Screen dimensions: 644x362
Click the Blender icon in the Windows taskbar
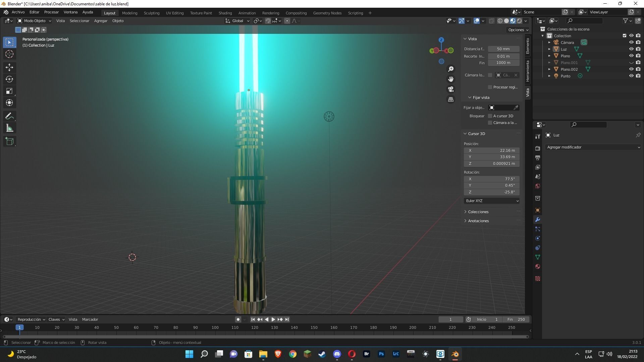point(455,354)
